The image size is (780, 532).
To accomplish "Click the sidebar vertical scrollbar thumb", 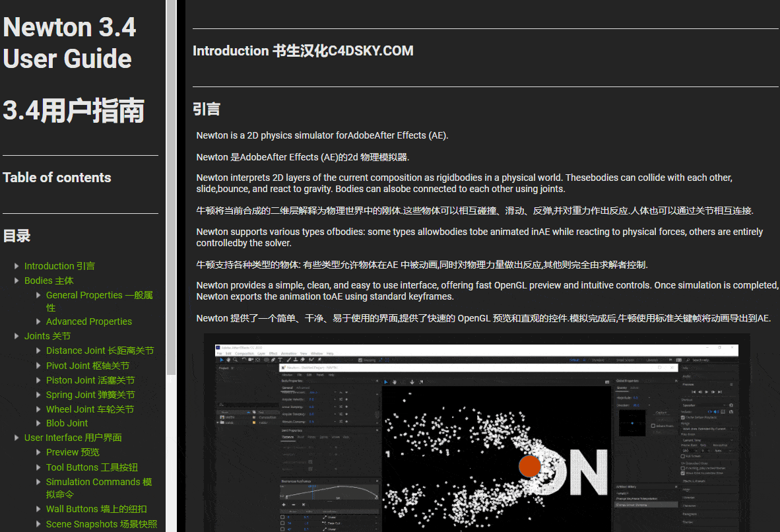I will click(171, 187).
